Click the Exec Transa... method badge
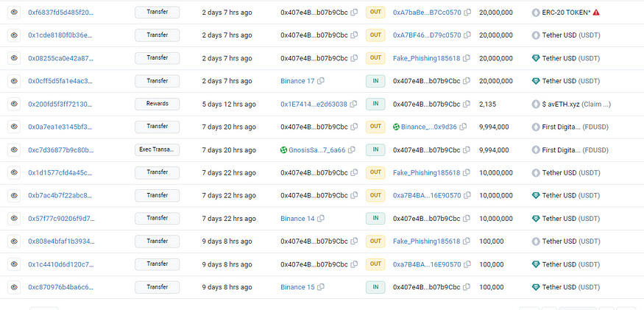644x310 pixels. click(158, 150)
